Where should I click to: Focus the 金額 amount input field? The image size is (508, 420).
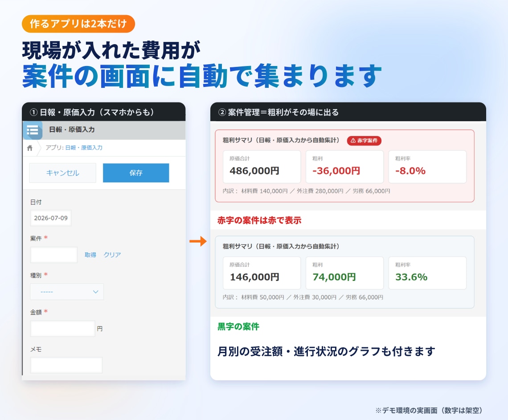point(62,329)
